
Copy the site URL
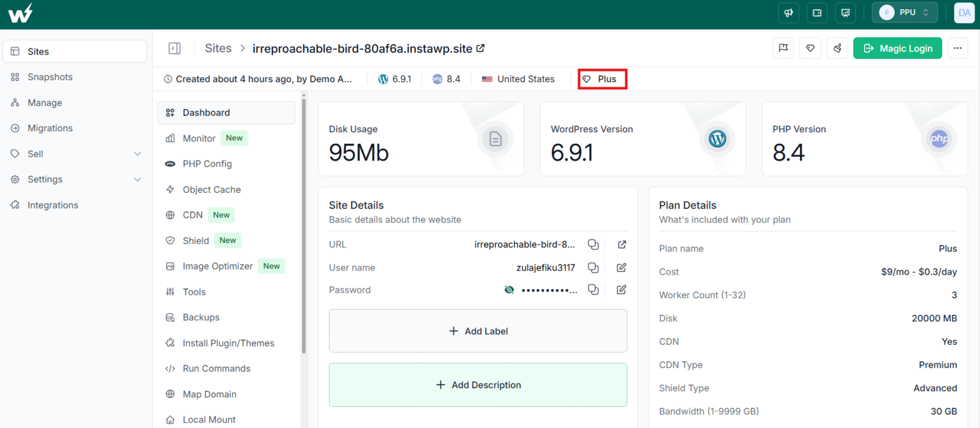(x=593, y=244)
